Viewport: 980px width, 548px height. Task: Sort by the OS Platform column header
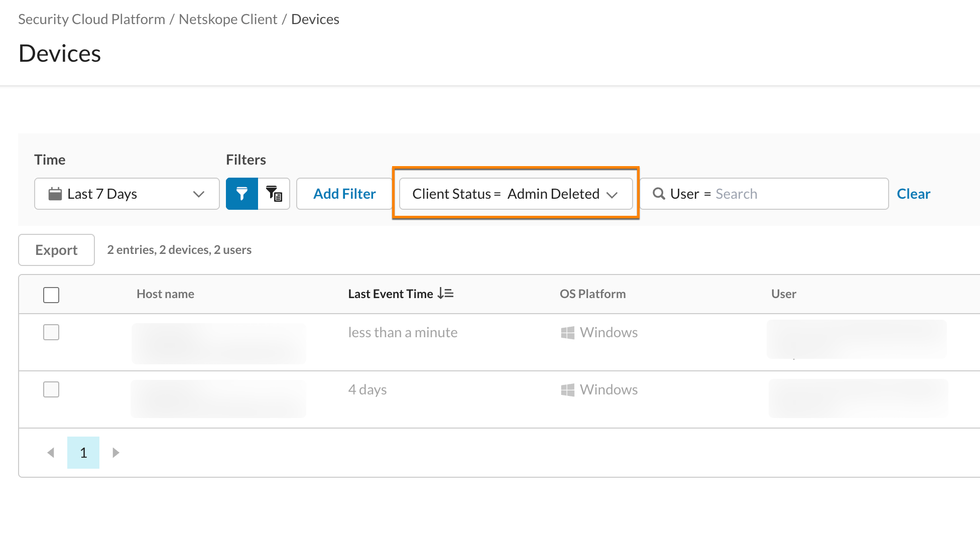592,294
